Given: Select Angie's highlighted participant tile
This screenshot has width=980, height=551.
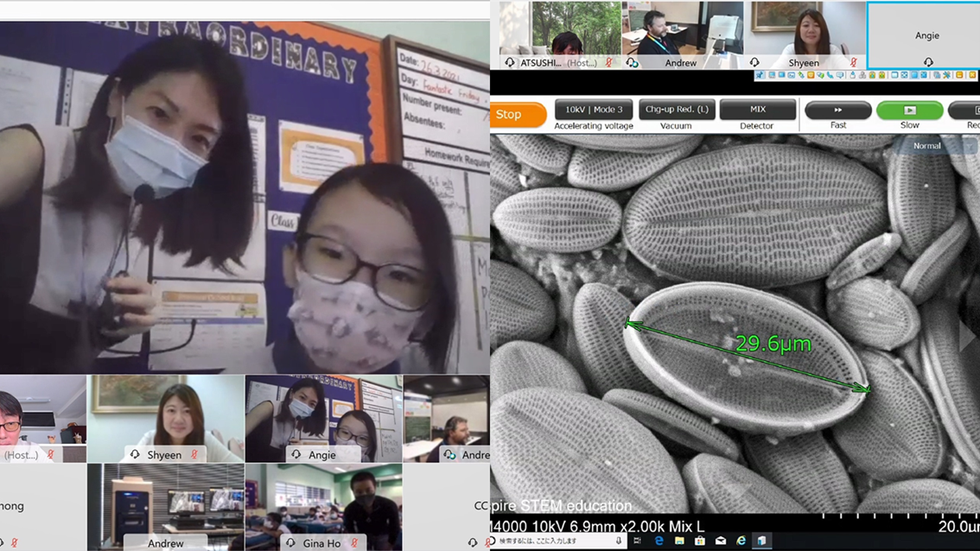Looking at the screenshot, I should click(x=922, y=35).
